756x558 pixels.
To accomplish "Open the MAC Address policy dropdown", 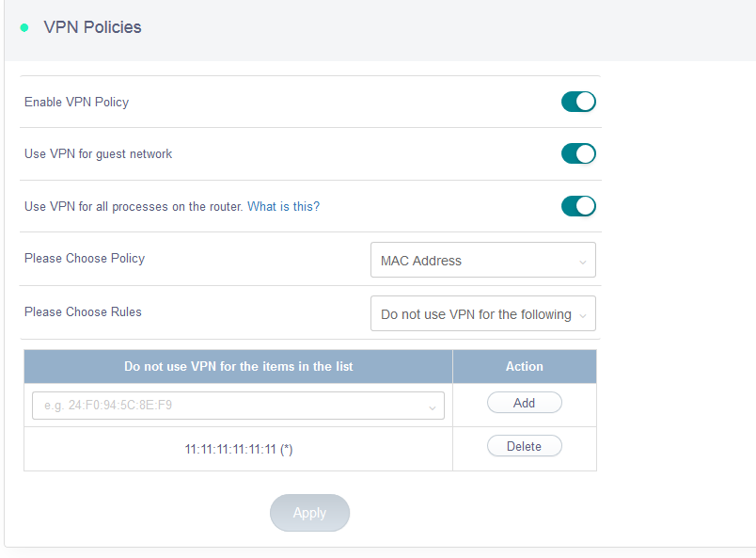I will coord(482,261).
